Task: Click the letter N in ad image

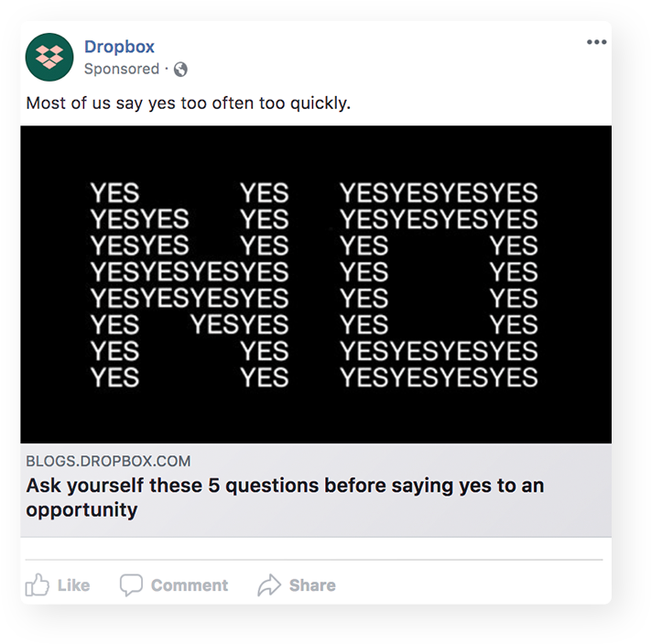Action: point(190,285)
